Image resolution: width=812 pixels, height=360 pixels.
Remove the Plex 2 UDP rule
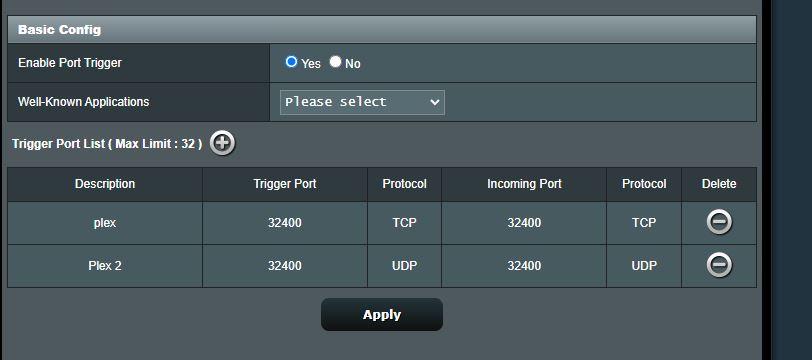pyautogui.click(x=719, y=266)
